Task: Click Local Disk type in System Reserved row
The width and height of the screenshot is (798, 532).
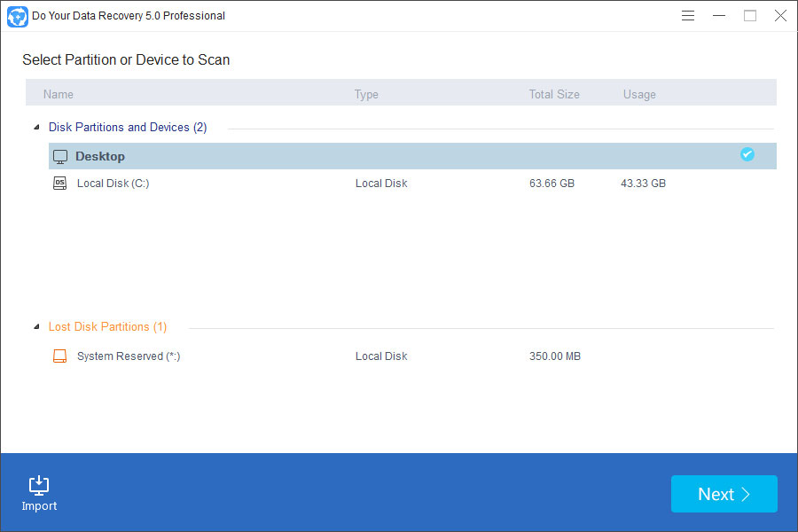Action: [x=381, y=356]
